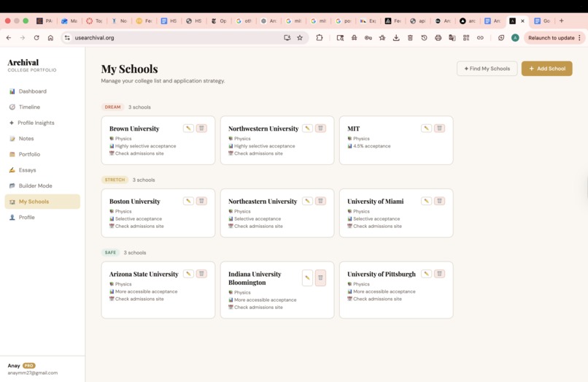Screen dimensions: 588x382
Task: Click the anaymm27@gmail.com email text
Action: point(33,373)
